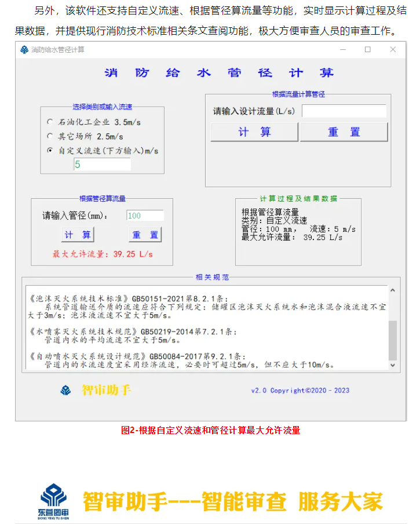Click the 东营图审 logo in the banner
Image resolution: width=420 pixels, height=524 pixels.
point(53,501)
